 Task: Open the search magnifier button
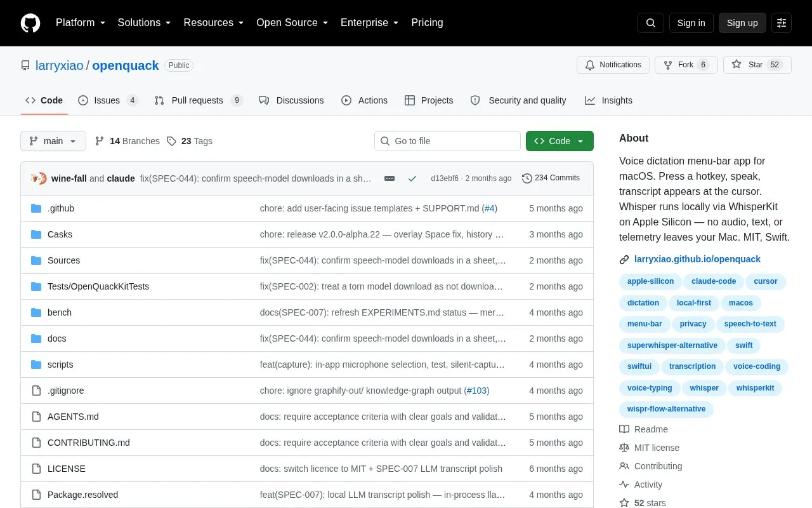[x=651, y=23]
